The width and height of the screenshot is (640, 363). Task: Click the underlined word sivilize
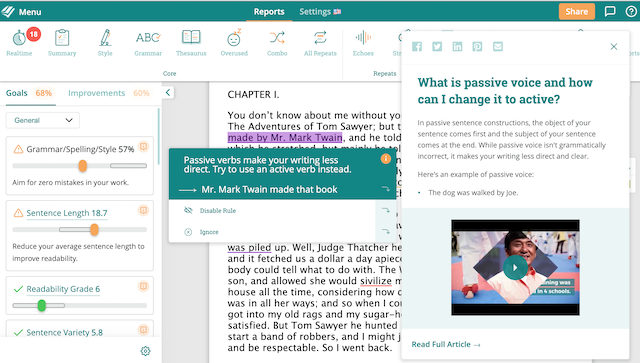point(376,281)
